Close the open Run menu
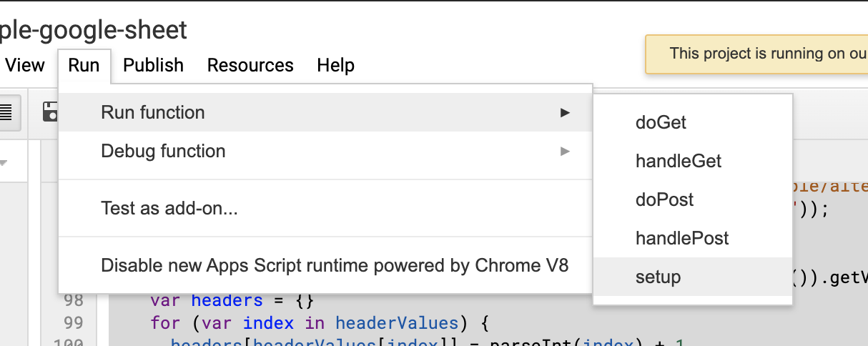 (84, 65)
